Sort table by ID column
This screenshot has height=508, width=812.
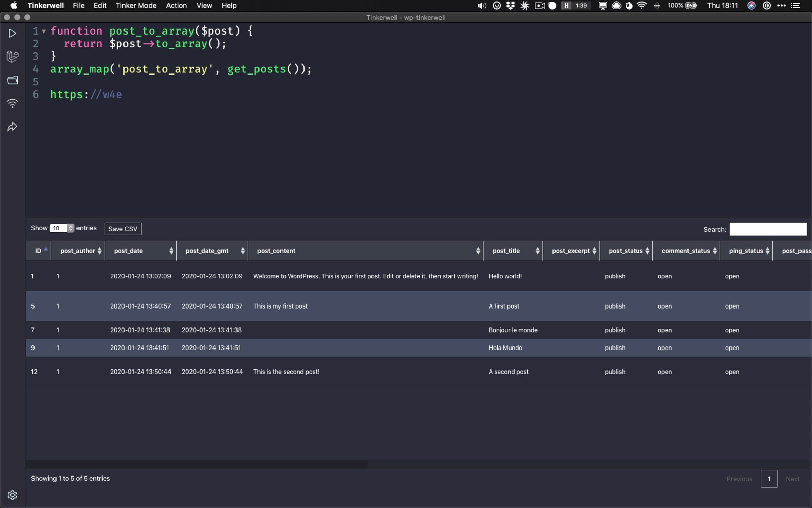38,251
